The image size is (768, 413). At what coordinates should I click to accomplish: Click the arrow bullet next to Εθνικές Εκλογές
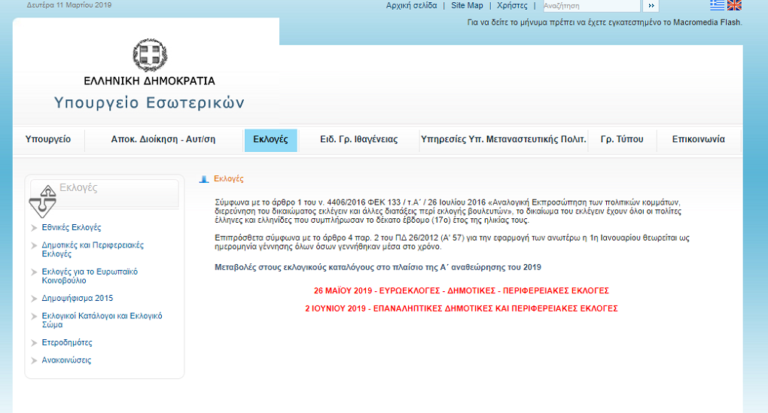[x=34, y=228]
